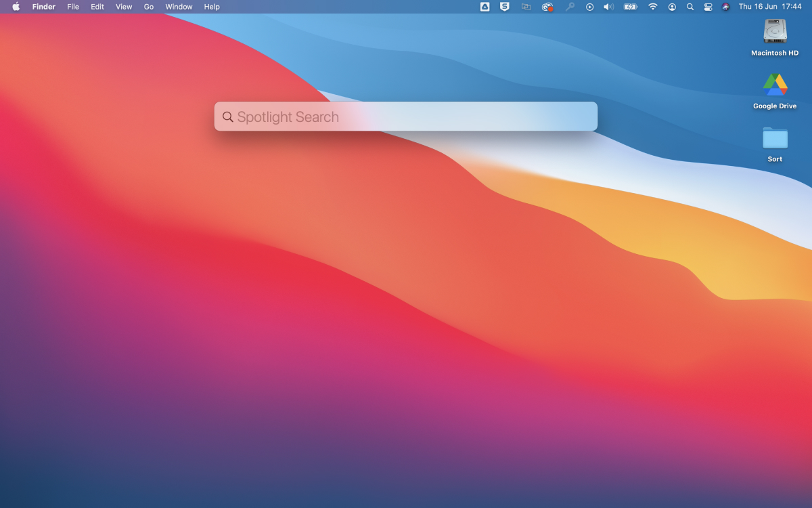
Task: Open the Finder menu
Action: [44, 7]
